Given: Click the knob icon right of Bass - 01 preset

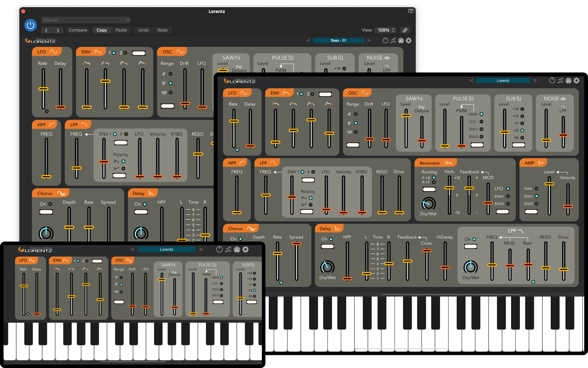Looking at the screenshot, I should click(385, 40).
